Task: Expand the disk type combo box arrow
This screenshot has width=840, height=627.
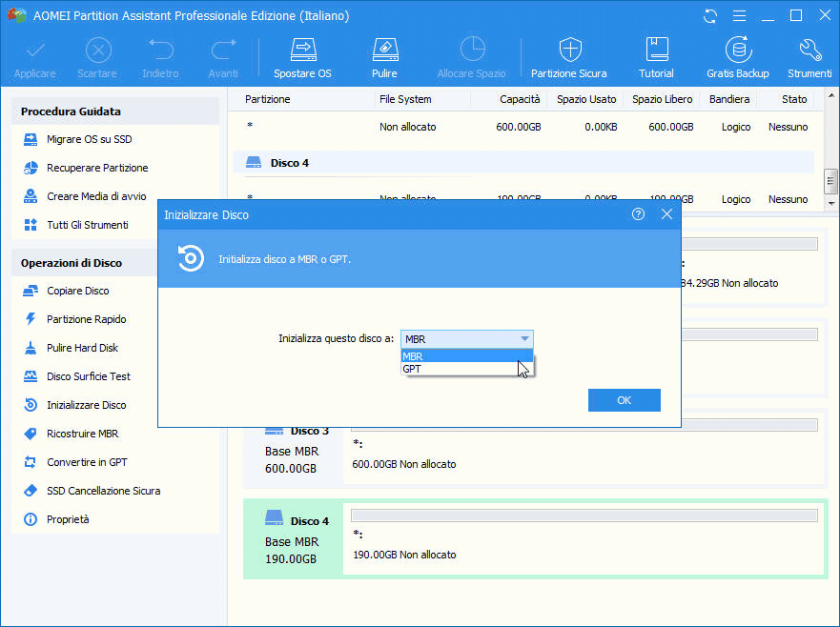Action: [x=523, y=339]
